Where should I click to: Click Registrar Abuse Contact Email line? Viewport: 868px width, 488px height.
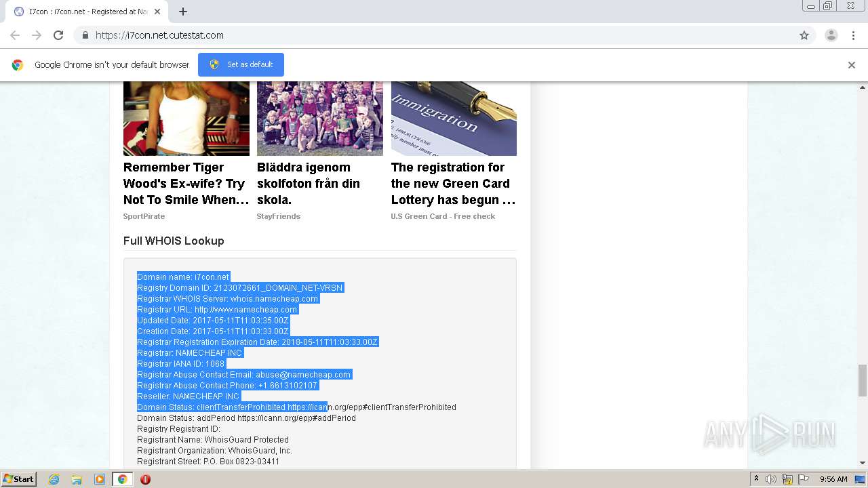coord(244,374)
